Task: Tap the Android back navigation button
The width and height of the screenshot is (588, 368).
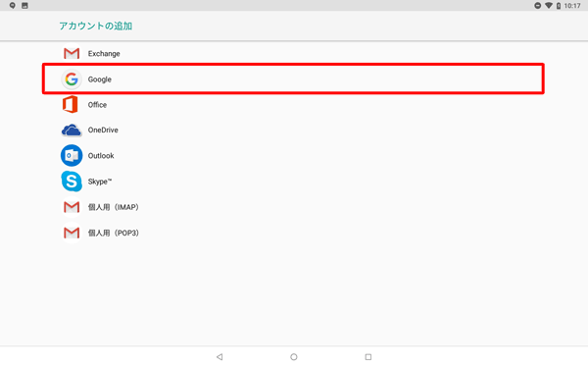Action: (220, 357)
